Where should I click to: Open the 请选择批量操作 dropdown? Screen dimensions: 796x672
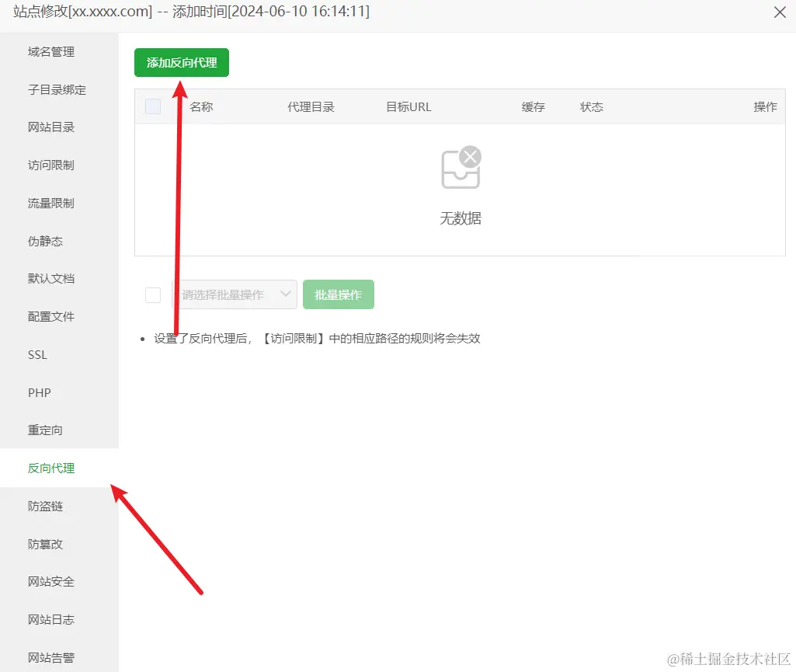(235, 294)
